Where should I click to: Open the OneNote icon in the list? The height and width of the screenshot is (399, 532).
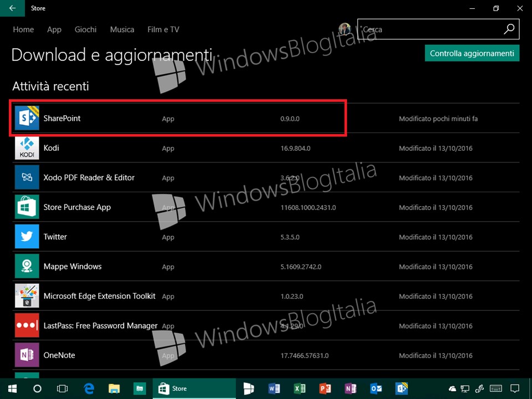coord(27,355)
